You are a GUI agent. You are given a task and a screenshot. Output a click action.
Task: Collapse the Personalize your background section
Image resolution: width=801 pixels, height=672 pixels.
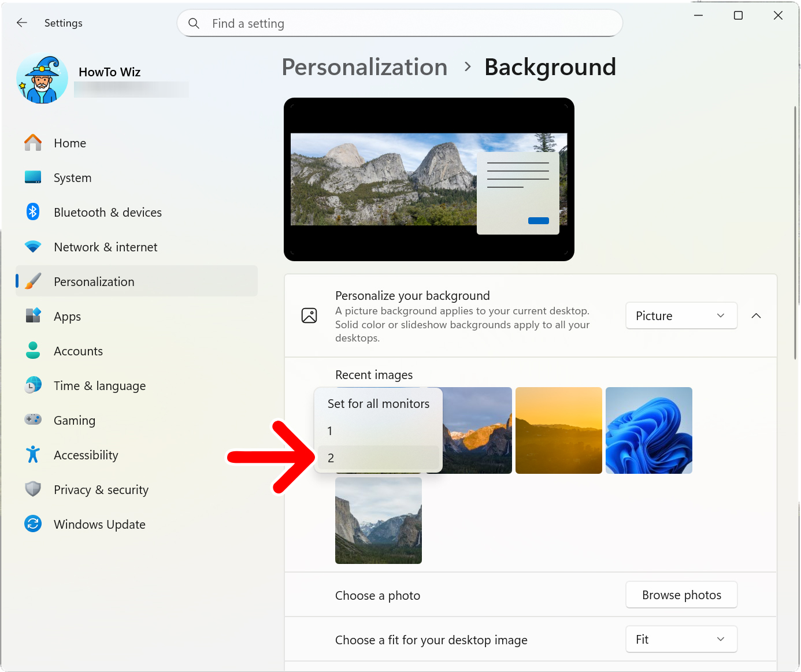click(x=756, y=315)
